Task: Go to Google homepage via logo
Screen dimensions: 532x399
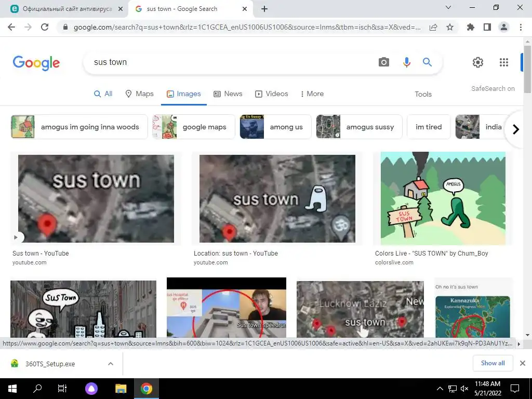Action: tap(36, 63)
